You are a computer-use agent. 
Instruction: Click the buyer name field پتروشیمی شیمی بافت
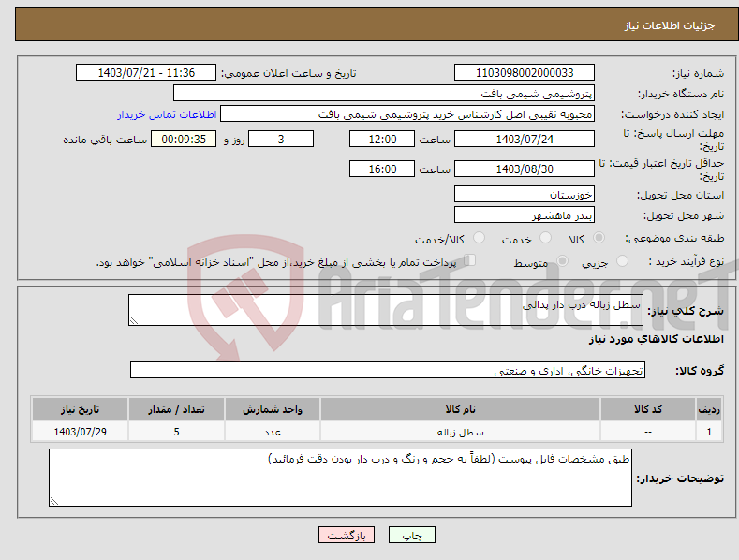[384, 94]
